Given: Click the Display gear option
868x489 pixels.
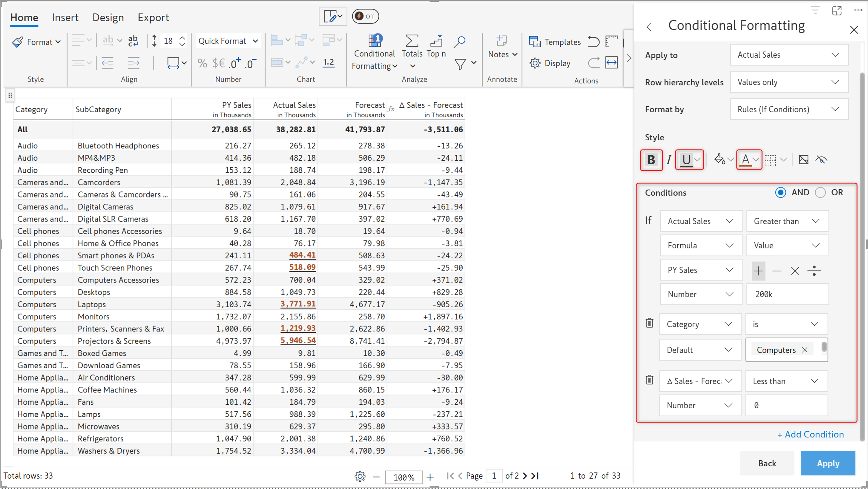Looking at the screenshot, I should pos(550,63).
